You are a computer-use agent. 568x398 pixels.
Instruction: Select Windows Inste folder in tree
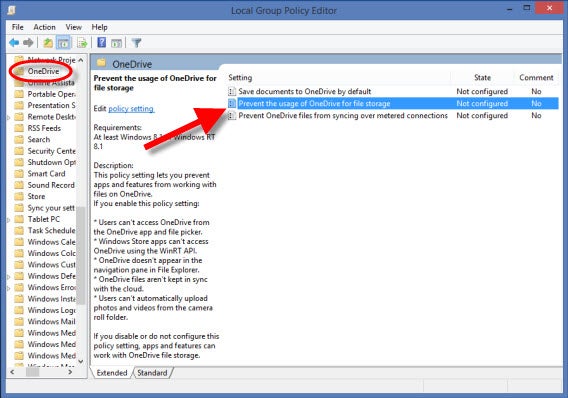coord(51,299)
